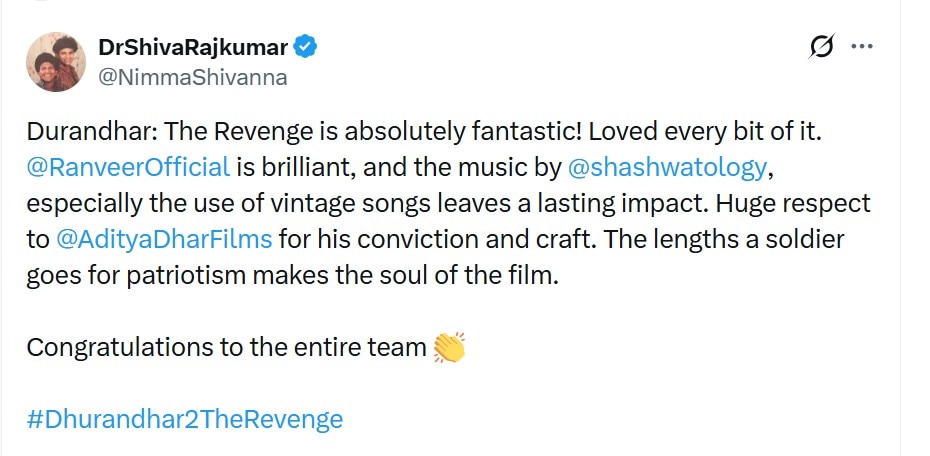Open the @shashwatology mention link
The height and width of the screenshot is (456, 930).
tap(665, 166)
